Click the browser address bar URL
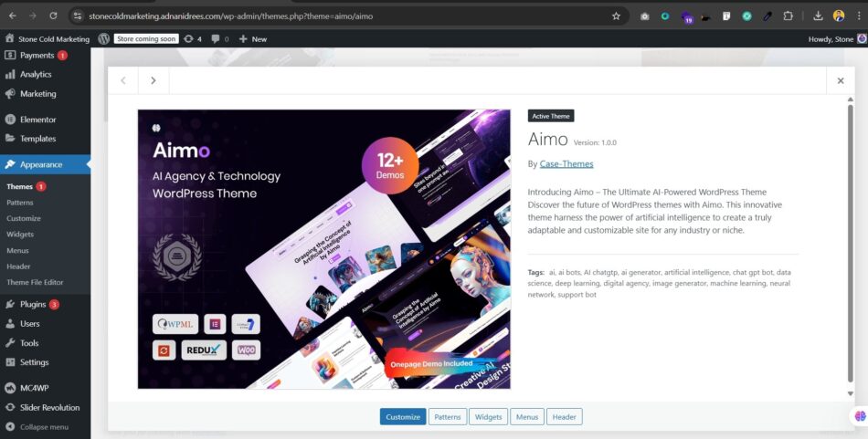 [231, 16]
